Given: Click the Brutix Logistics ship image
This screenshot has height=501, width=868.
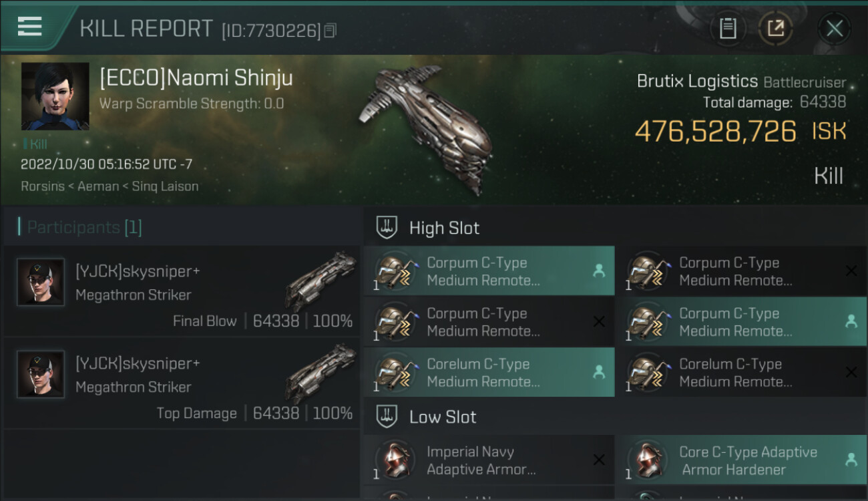Looking at the screenshot, I should point(427,127).
